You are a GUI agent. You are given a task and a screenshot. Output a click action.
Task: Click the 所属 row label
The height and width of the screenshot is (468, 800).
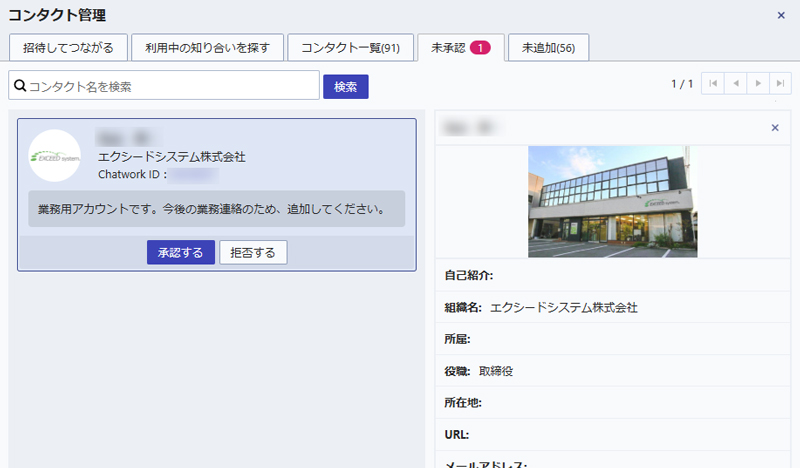pyautogui.click(x=457, y=339)
